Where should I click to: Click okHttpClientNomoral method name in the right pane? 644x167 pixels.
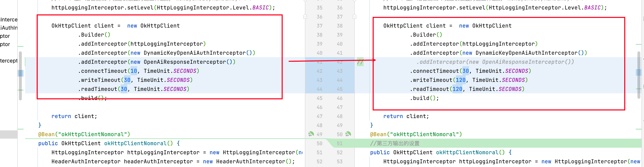point(467,152)
